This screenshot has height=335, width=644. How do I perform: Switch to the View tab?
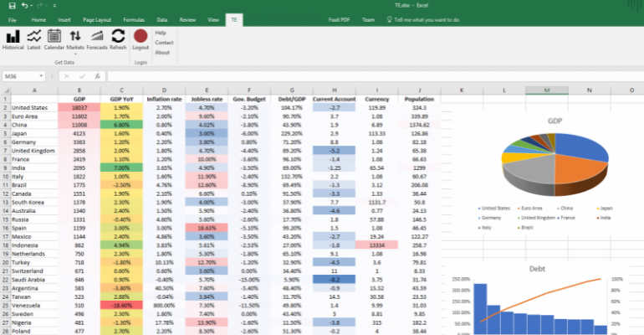pyautogui.click(x=213, y=20)
